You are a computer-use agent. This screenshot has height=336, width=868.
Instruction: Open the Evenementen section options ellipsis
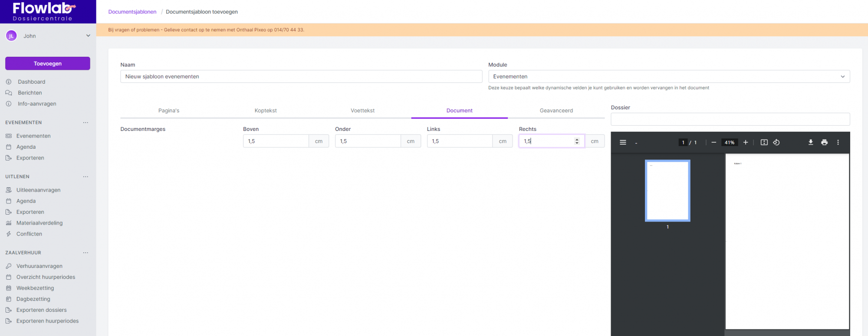tap(85, 123)
